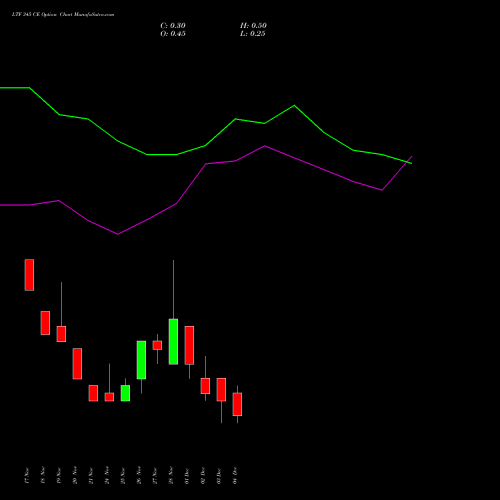The image size is (500, 500).
Task: Select the last red candlestick for 04 Dec
Action: (237, 404)
